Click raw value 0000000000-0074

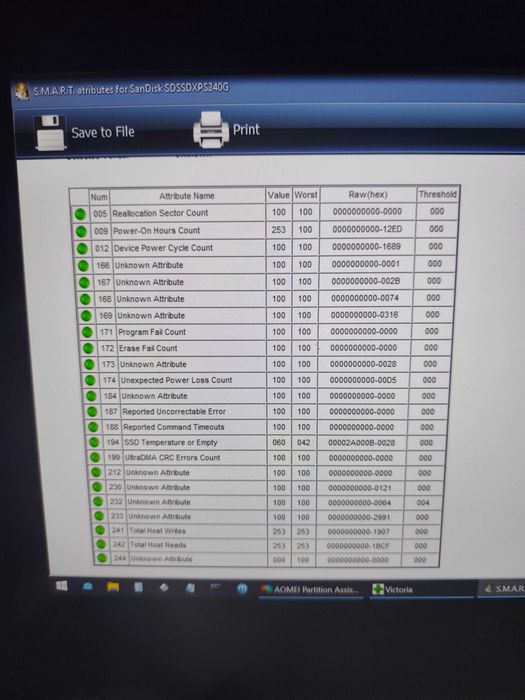[365, 298]
